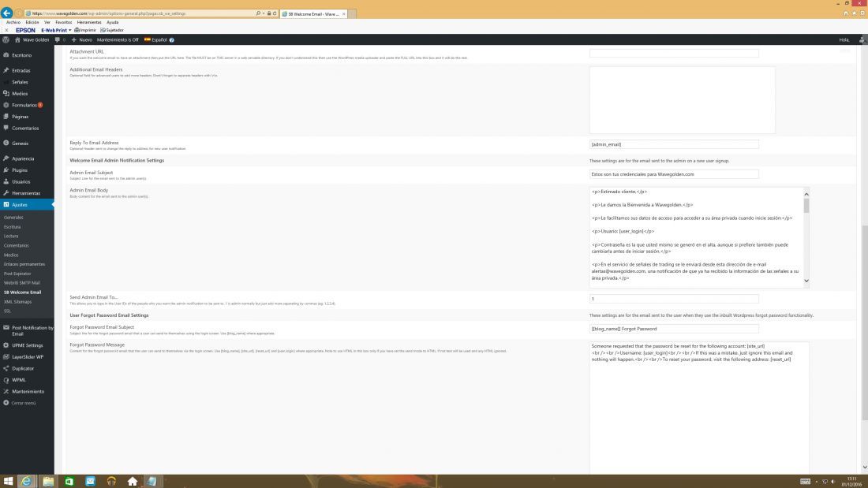Click the Forgot Password Email Subject field
This screenshot has width=868, height=488.
tap(674, 329)
